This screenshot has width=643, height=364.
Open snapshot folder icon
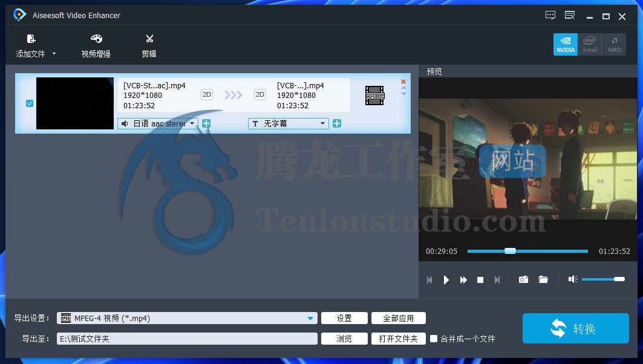coord(543,279)
